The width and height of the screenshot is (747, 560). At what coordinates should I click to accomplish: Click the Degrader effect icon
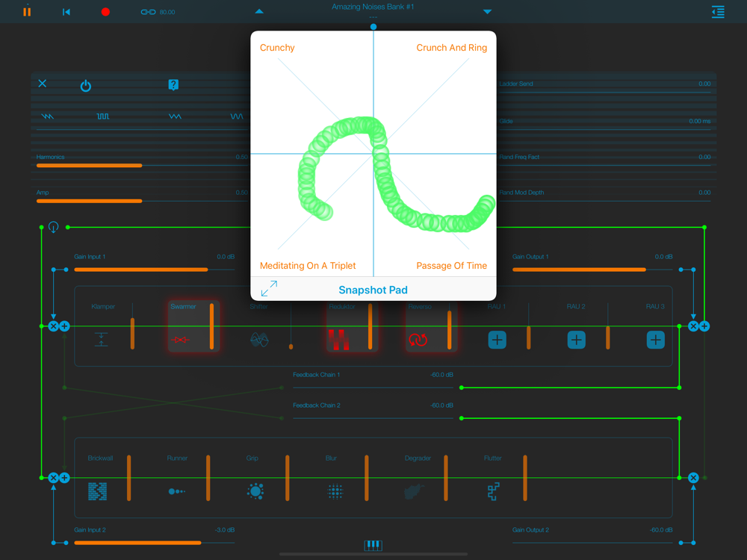[x=414, y=491]
